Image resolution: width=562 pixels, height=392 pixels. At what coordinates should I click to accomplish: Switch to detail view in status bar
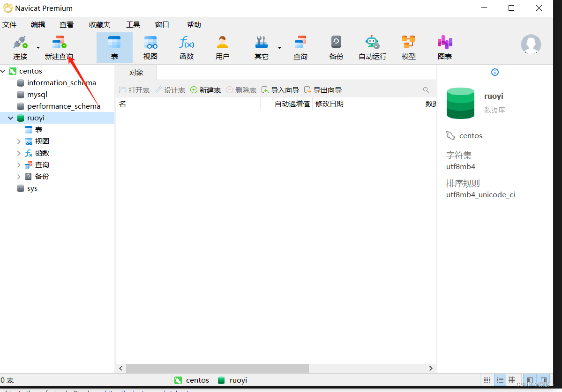[512, 380]
